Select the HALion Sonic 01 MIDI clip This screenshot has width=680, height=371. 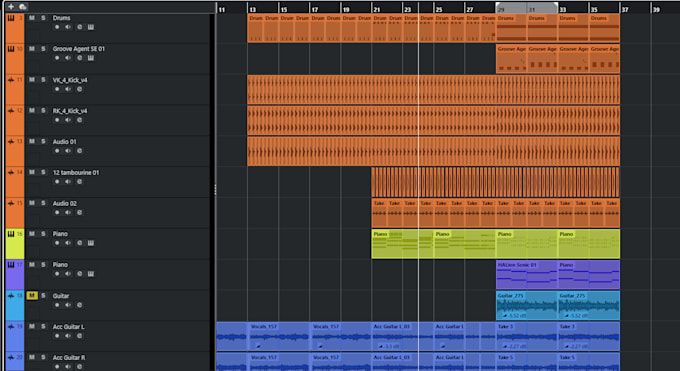(526, 275)
